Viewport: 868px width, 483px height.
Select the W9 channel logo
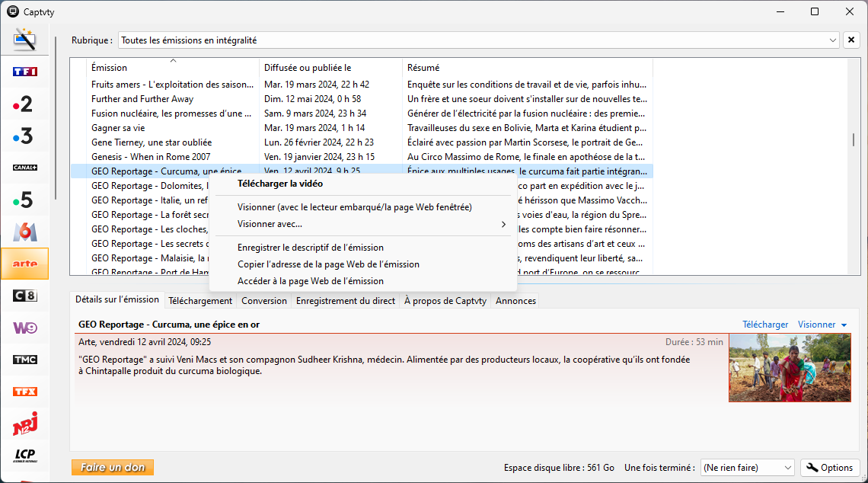click(x=25, y=328)
